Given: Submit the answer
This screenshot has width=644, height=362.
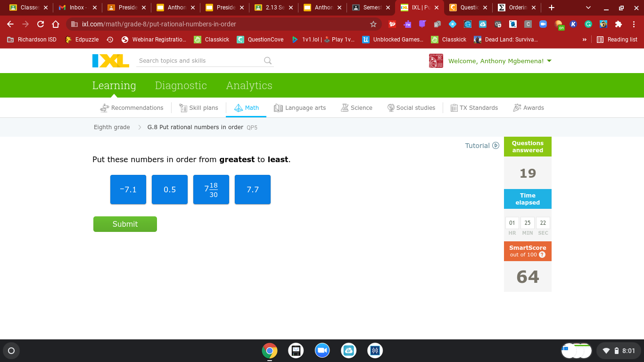Looking at the screenshot, I should click(x=125, y=224).
